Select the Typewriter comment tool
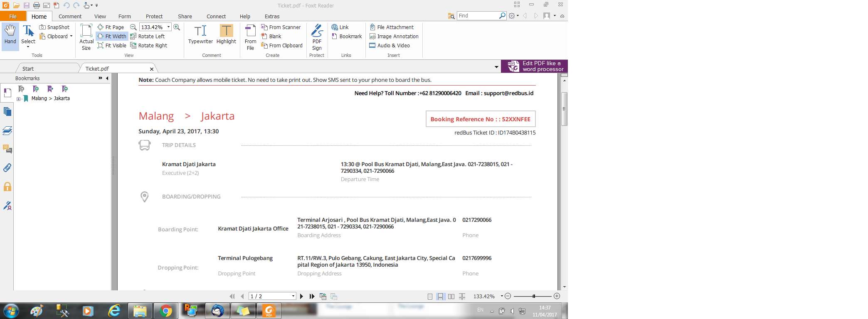The height and width of the screenshot is (319, 868). (200, 34)
